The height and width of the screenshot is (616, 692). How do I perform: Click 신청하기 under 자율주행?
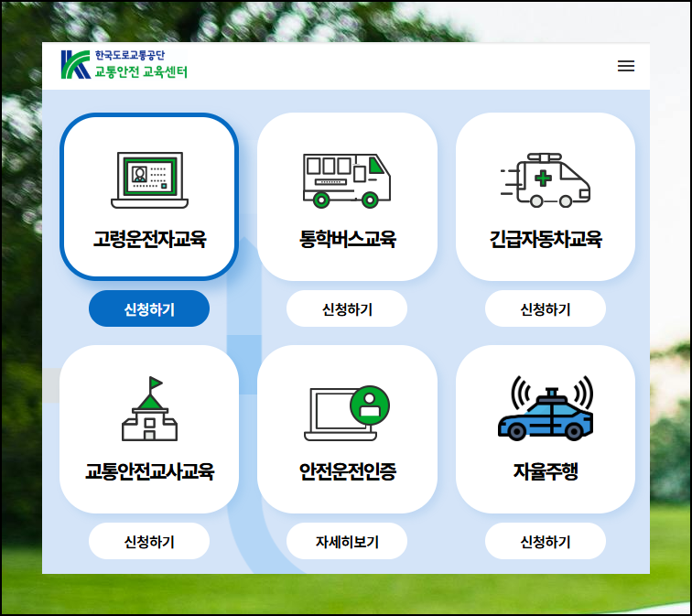(x=546, y=541)
